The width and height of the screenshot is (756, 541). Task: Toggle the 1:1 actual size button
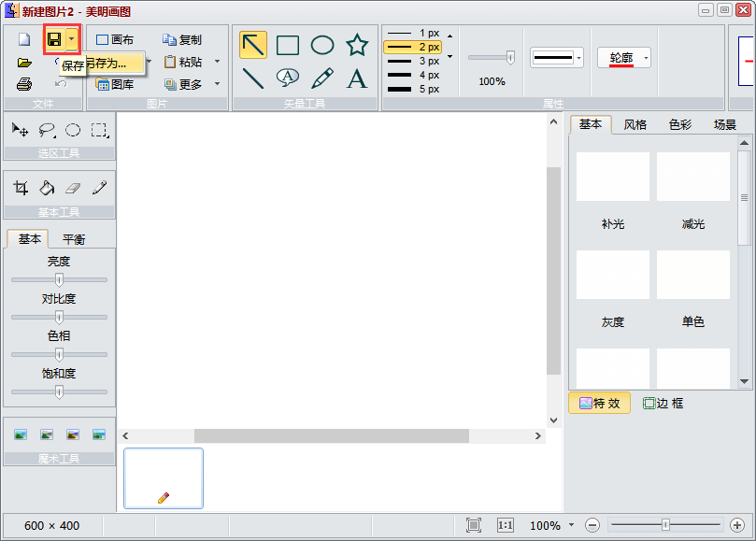point(505,525)
